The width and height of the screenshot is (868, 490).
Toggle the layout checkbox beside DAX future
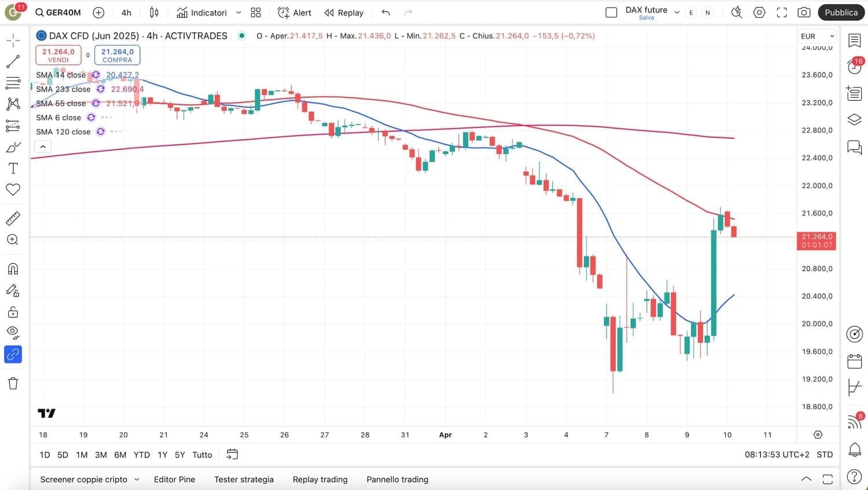[611, 13]
